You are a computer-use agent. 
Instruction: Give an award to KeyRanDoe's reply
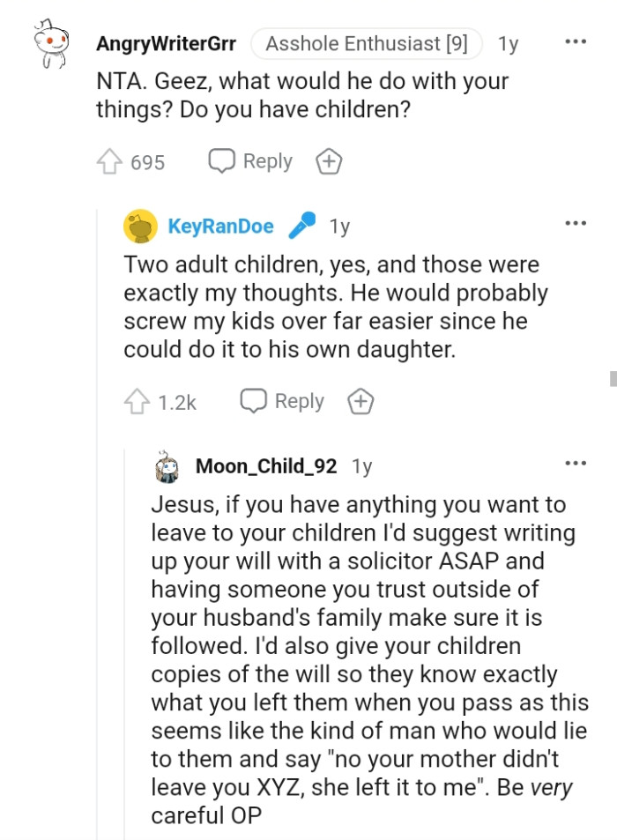[361, 401]
